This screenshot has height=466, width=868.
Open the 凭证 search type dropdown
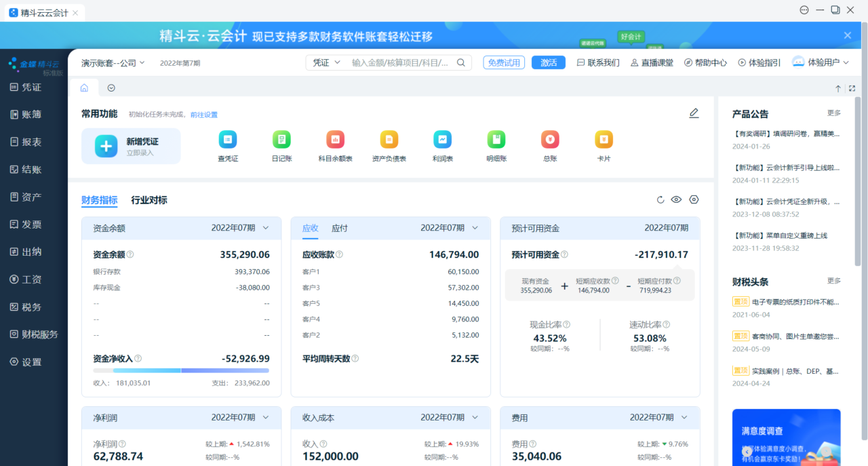[x=326, y=62]
